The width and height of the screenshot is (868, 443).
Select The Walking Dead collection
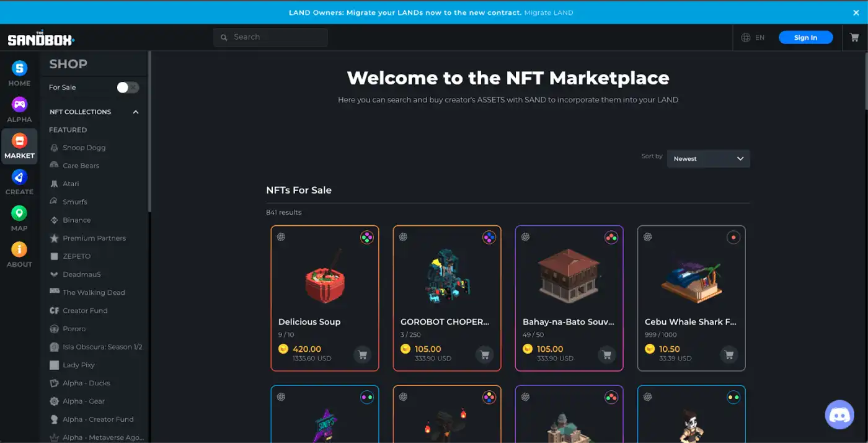tap(94, 292)
